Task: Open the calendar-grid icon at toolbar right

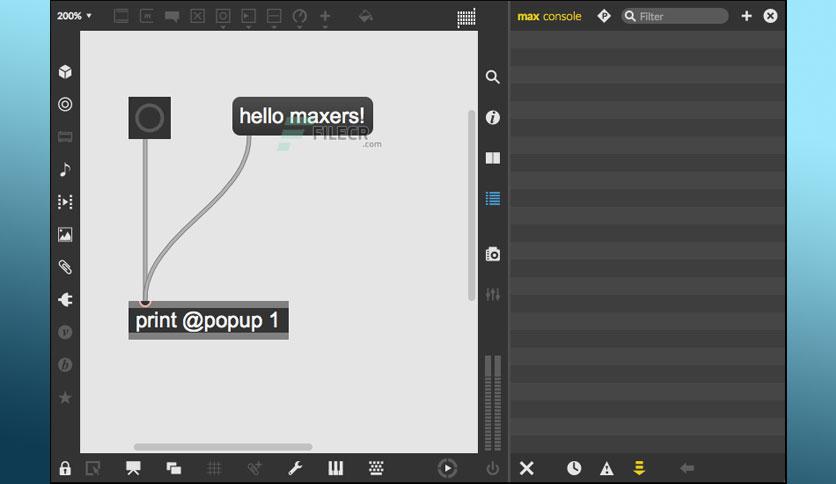Action: coord(467,18)
